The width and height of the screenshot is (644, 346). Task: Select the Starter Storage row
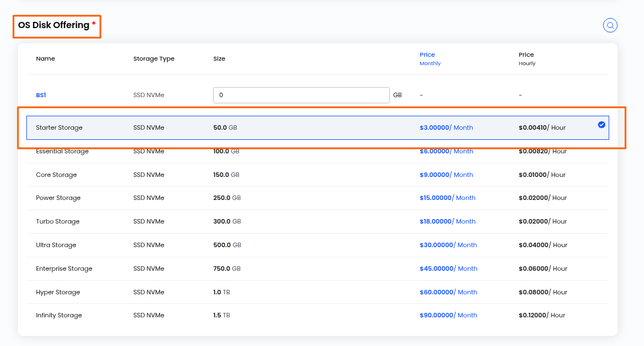[318, 128]
